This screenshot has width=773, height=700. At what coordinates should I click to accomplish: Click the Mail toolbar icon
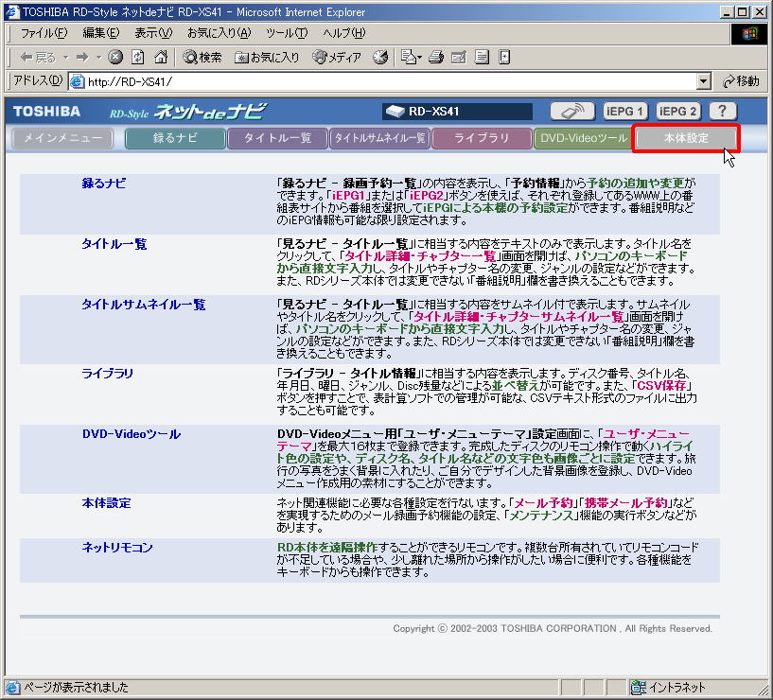click(x=408, y=58)
